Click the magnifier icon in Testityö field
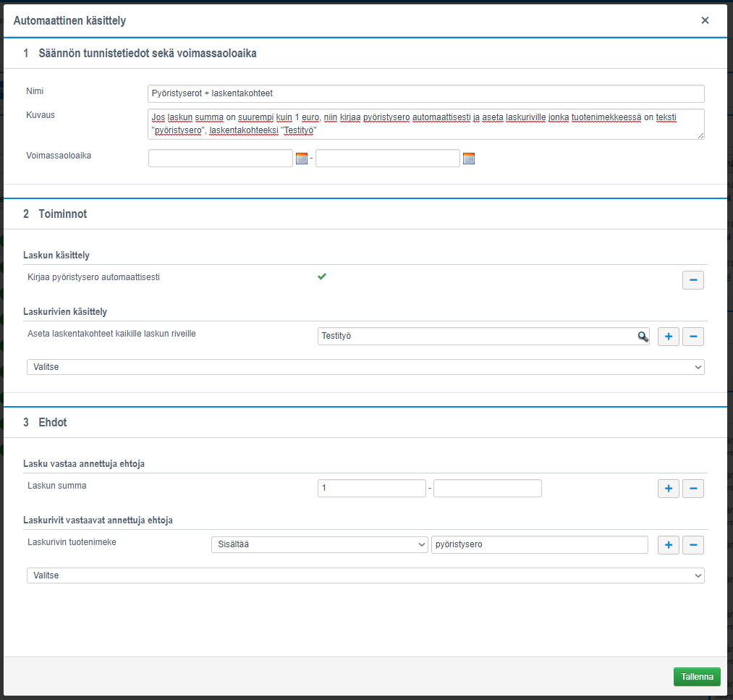Viewport: 733px width, 700px height. coord(643,337)
